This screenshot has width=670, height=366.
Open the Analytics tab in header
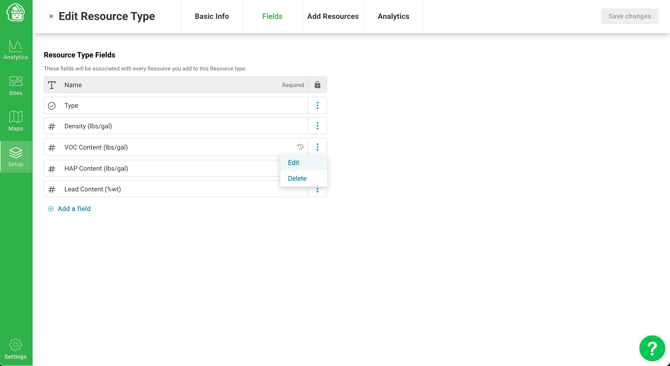(394, 16)
